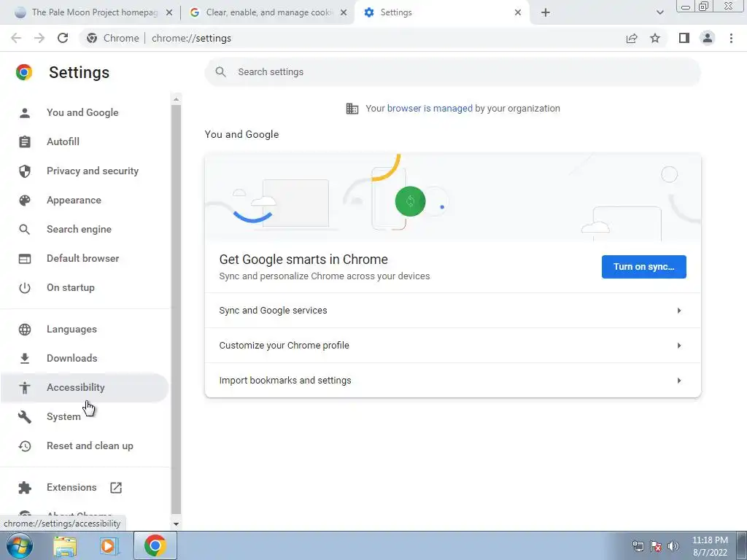Click the forward navigation arrow

coord(39,38)
